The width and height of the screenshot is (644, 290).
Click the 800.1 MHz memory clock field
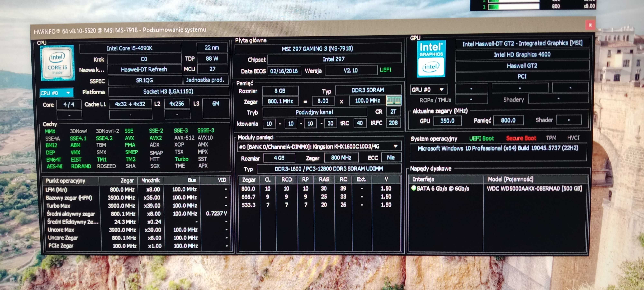pyautogui.click(x=280, y=101)
